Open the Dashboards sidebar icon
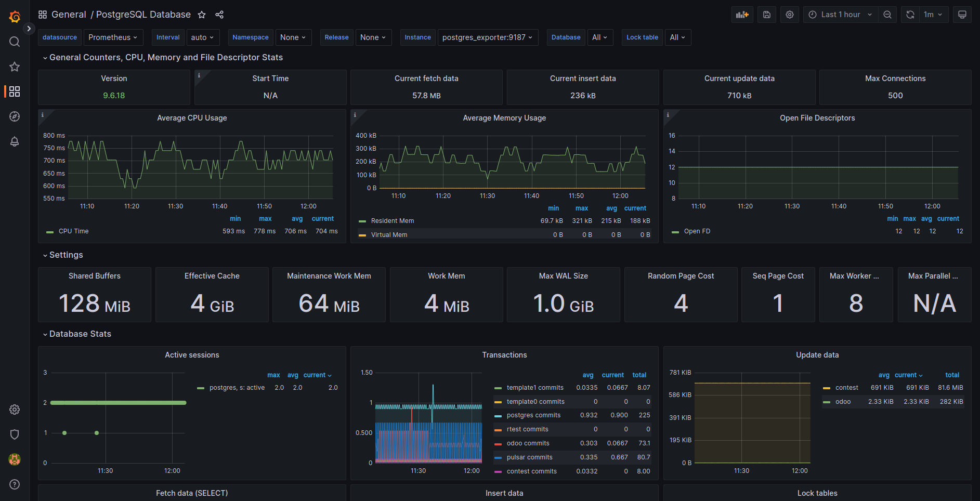The height and width of the screenshot is (501, 980). point(15,91)
